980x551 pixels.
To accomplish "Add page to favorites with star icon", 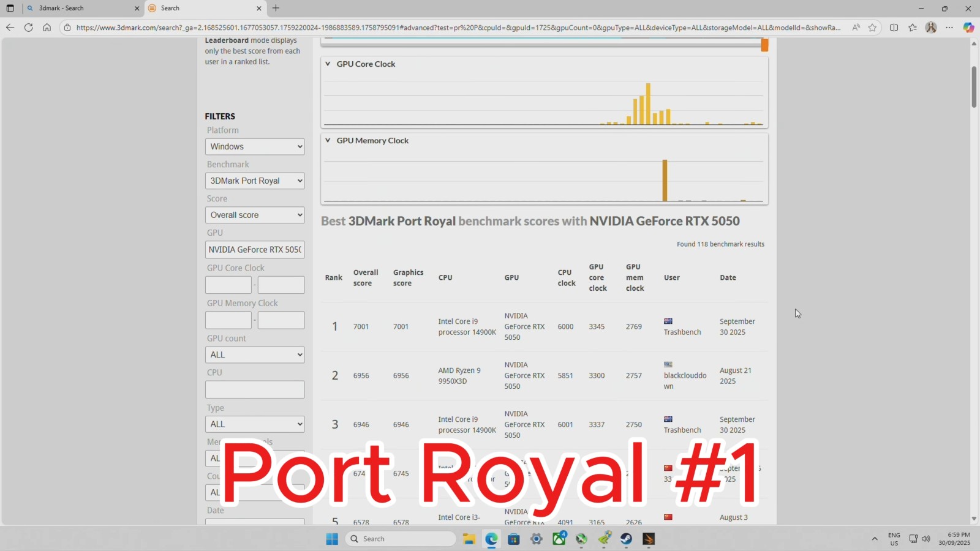I will click(x=872, y=28).
